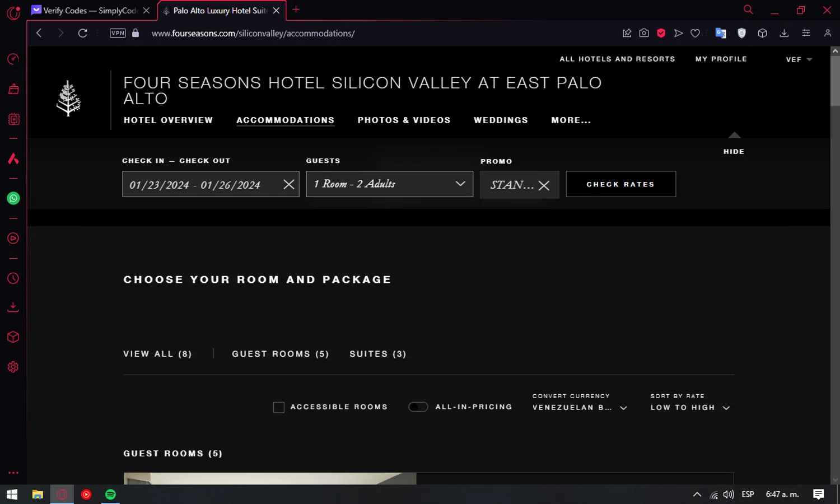Select the Guest Rooms (5) tab
Screen dimensions: 840x504
pos(280,354)
